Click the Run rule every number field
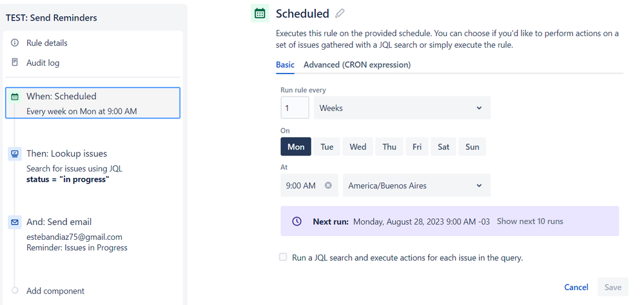 click(x=295, y=108)
